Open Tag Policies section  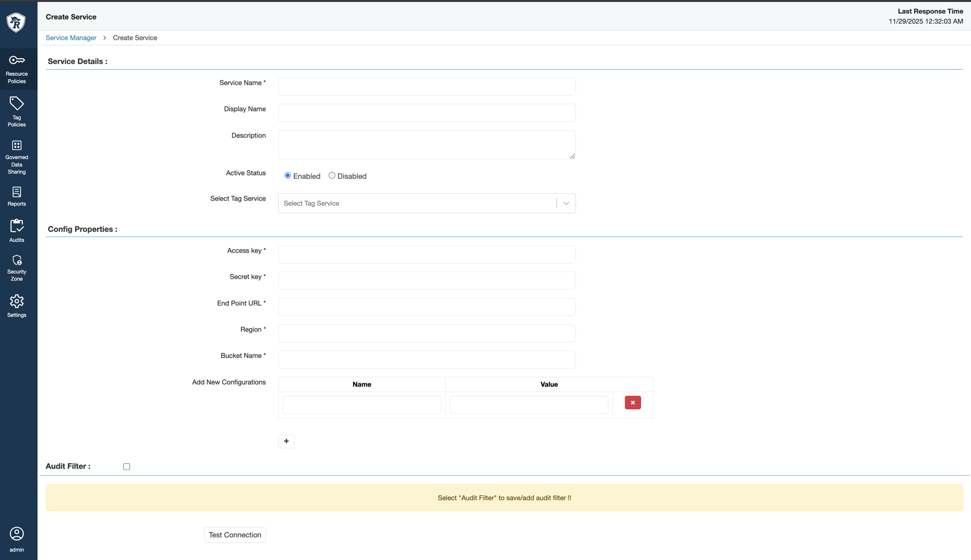point(17,112)
